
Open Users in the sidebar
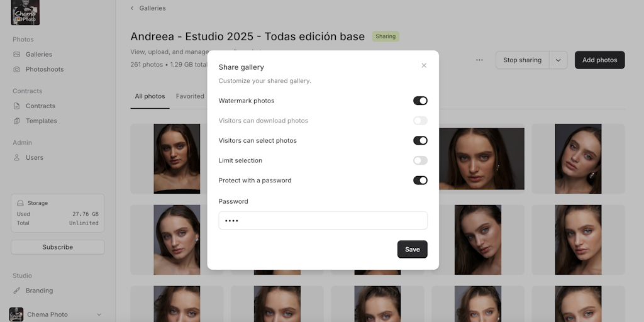pos(35,157)
